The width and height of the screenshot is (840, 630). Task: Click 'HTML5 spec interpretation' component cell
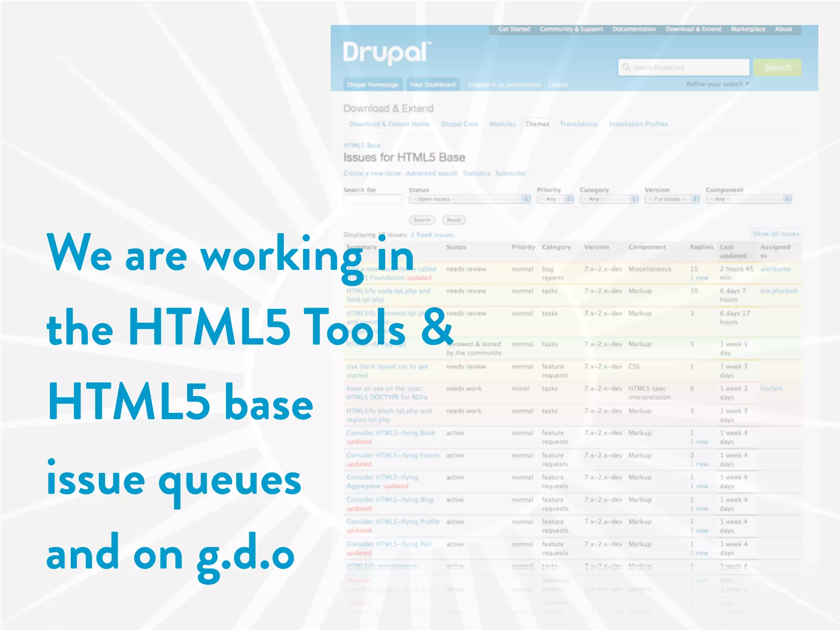[649, 393]
